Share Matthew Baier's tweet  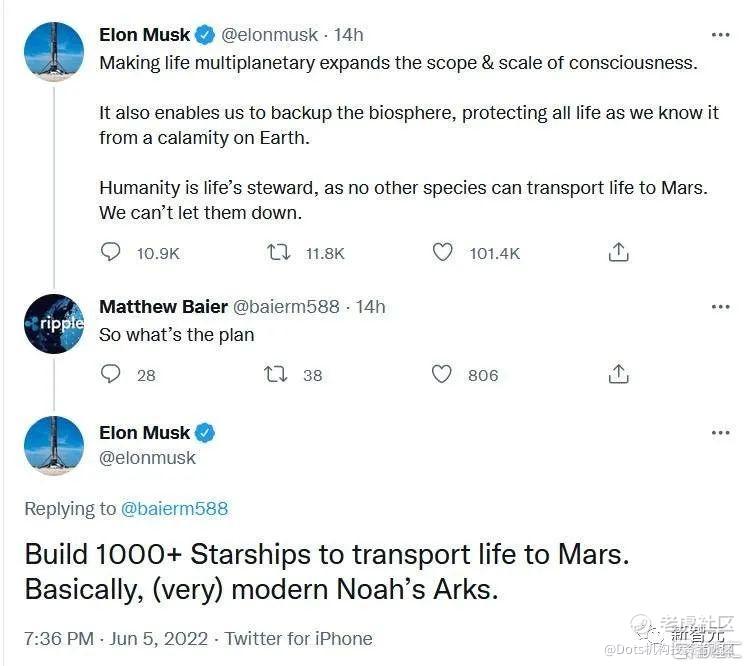pyautogui.click(x=619, y=374)
